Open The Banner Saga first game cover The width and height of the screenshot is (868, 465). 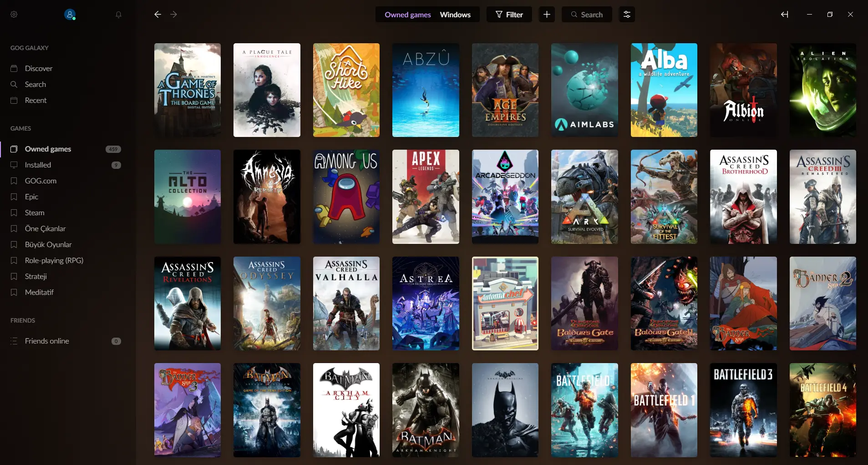coord(743,303)
